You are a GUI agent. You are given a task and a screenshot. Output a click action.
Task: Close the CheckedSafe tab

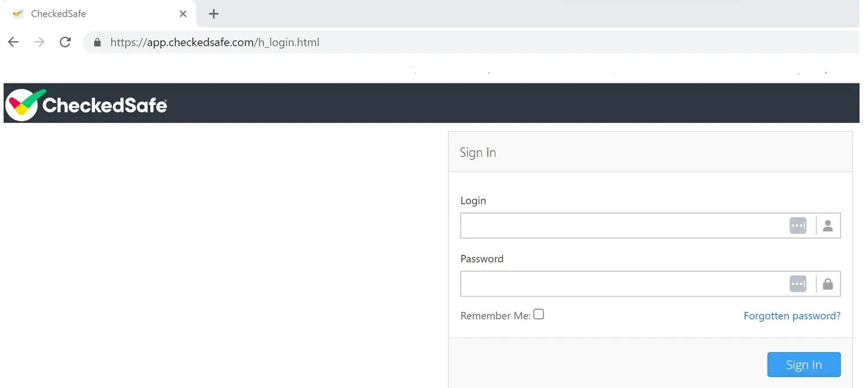[183, 14]
